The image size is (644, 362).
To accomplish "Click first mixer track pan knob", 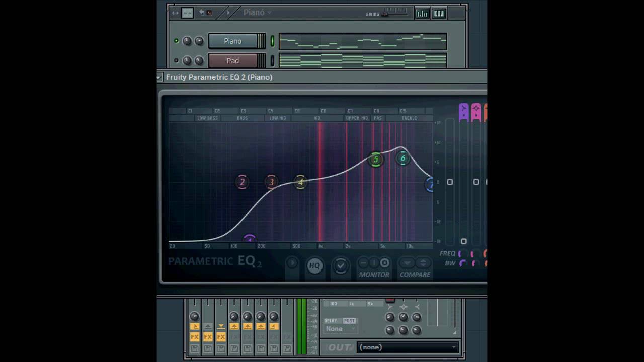I will [195, 317].
